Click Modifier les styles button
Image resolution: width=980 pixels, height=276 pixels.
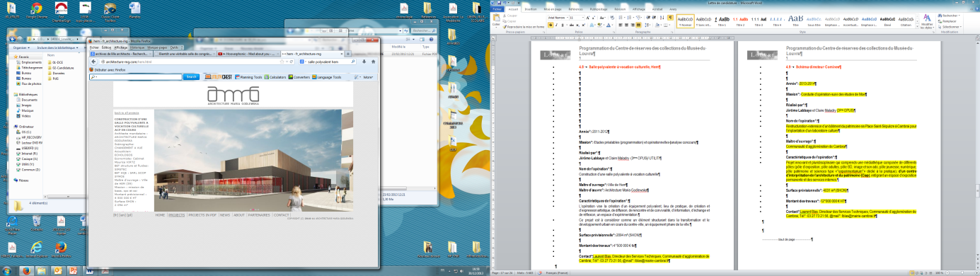click(x=927, y=21)
